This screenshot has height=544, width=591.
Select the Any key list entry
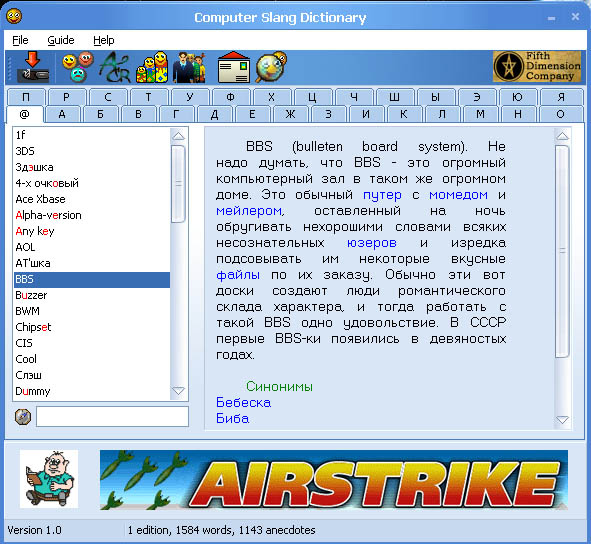(x=92, y=231)
